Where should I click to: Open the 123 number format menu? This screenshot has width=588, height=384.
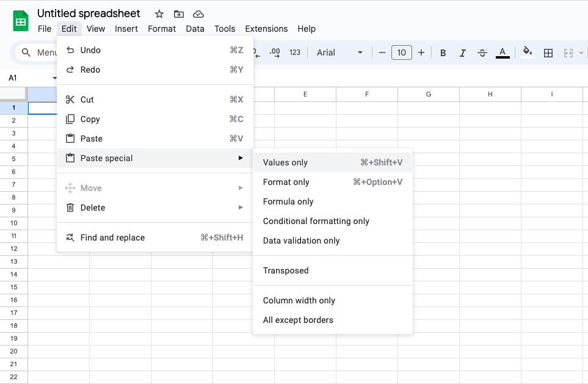[295, 53]
